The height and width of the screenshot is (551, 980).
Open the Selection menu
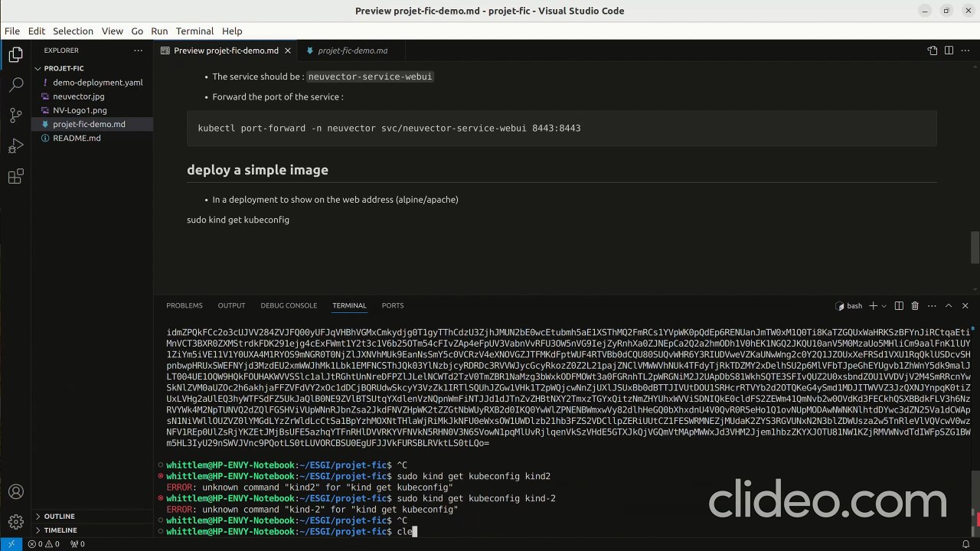click(x=73, y=31)
